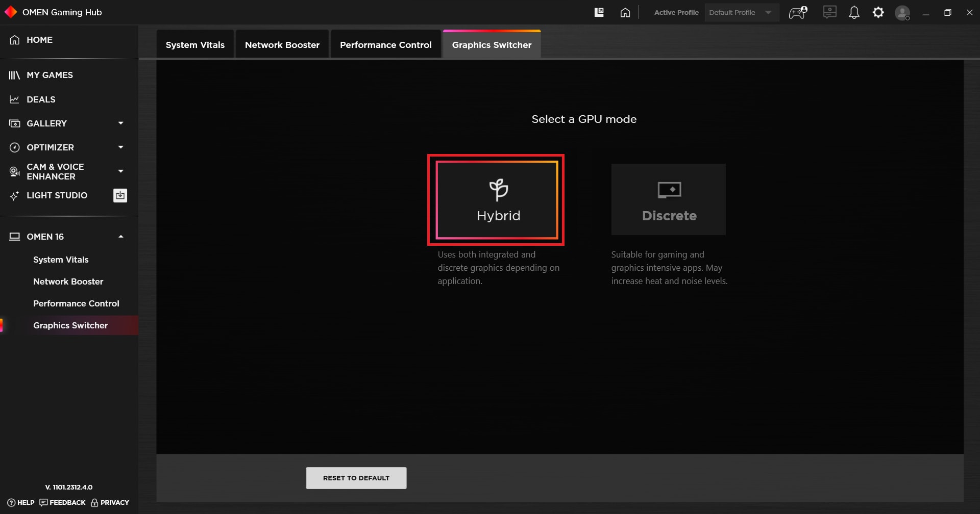Image resolution: width=980 pixels, height=514 pixels.
Task: Select the Discrete GPU mode
Action: (669, 199)
